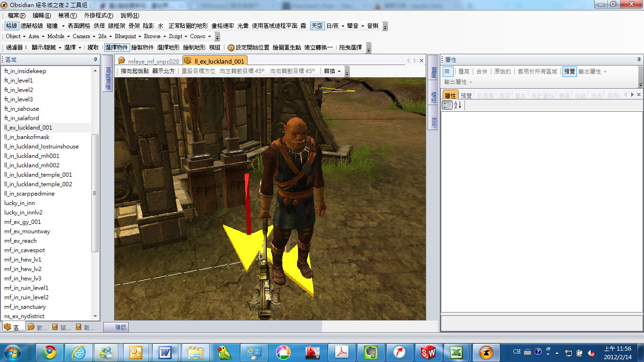The width and height of the screenshot is (644, 362).
Task: Click 向左轉動目標 45° button
Action: pos(242,71)
